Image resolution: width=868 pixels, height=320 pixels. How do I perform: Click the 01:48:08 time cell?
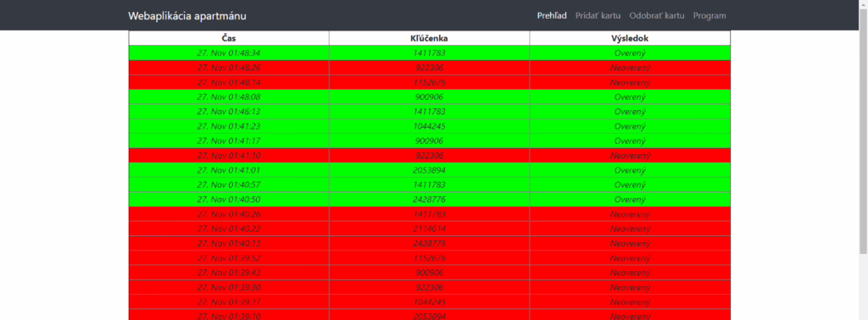[x=229, y=97]
